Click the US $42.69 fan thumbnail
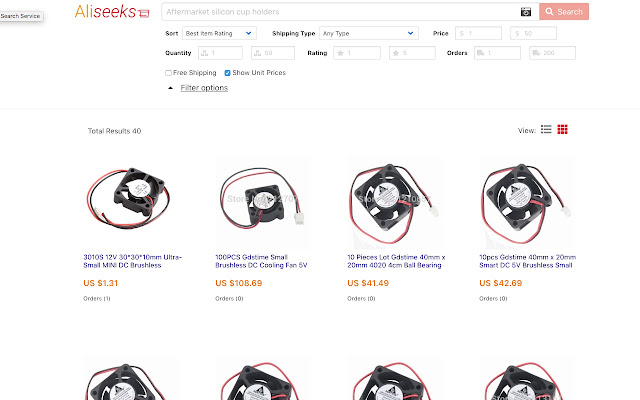The width and height of the screenshot is (640, 400). (527, 201)
